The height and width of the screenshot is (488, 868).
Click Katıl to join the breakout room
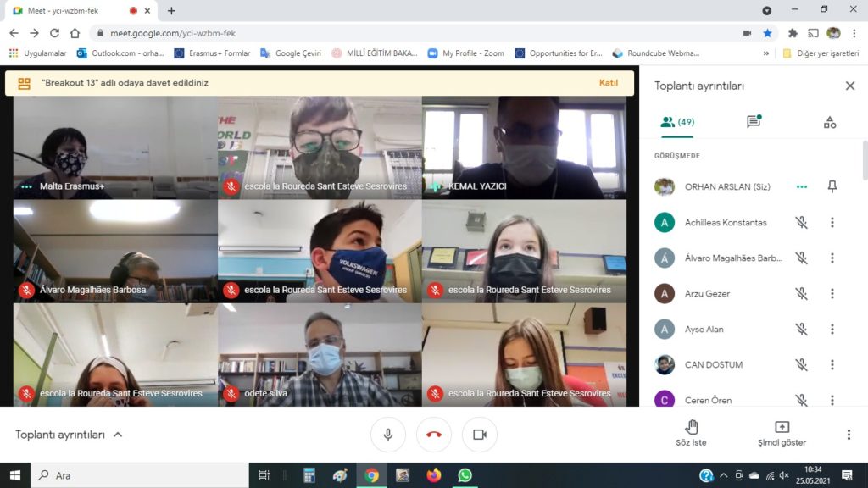tap(608, 83)
